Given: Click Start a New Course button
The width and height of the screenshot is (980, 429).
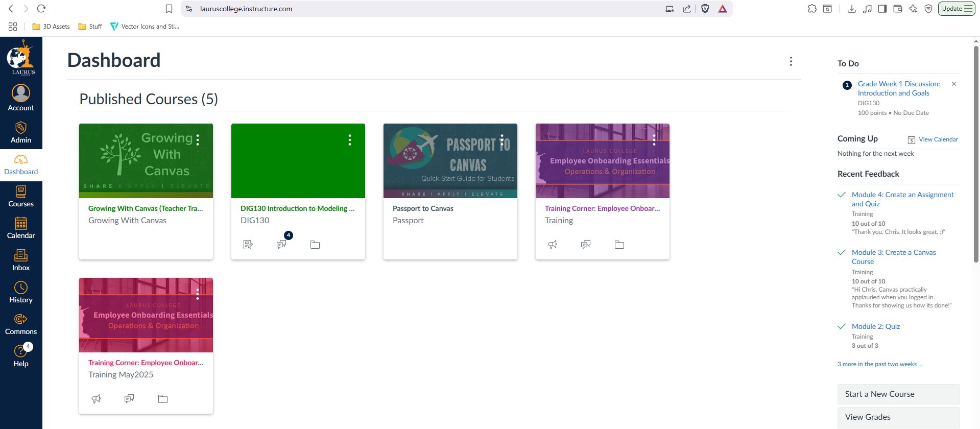Looking at the screenshot, I should tap(898, 394).
